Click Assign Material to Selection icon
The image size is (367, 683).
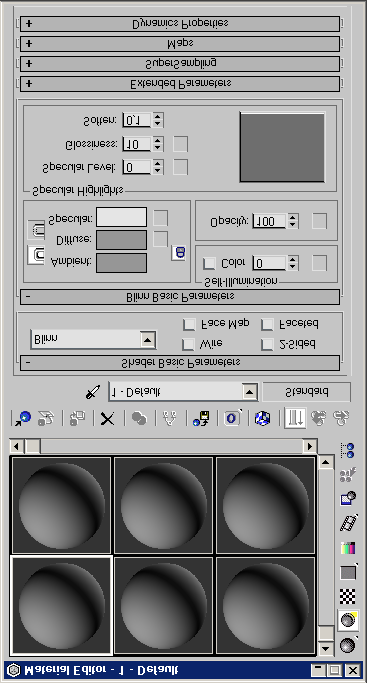click(77, 419)
